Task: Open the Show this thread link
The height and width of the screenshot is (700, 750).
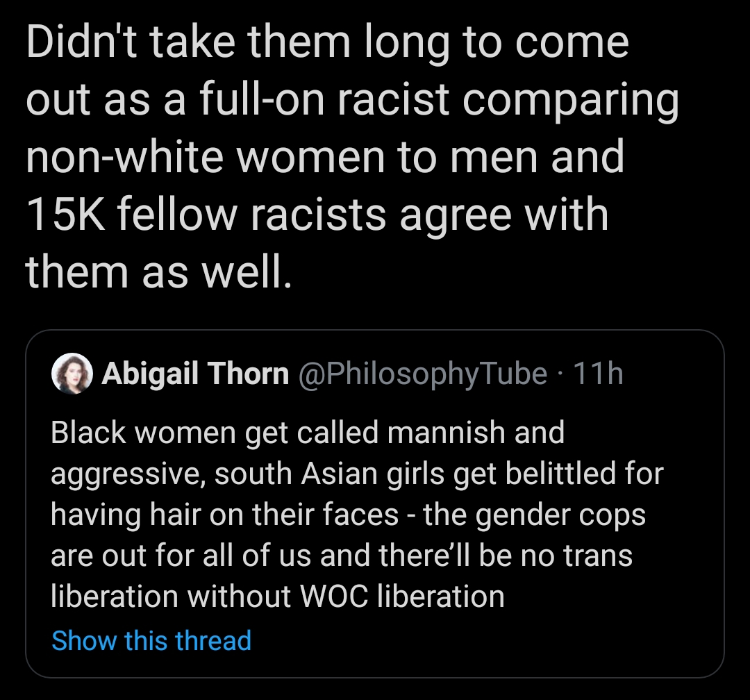Action: [151, 640]
